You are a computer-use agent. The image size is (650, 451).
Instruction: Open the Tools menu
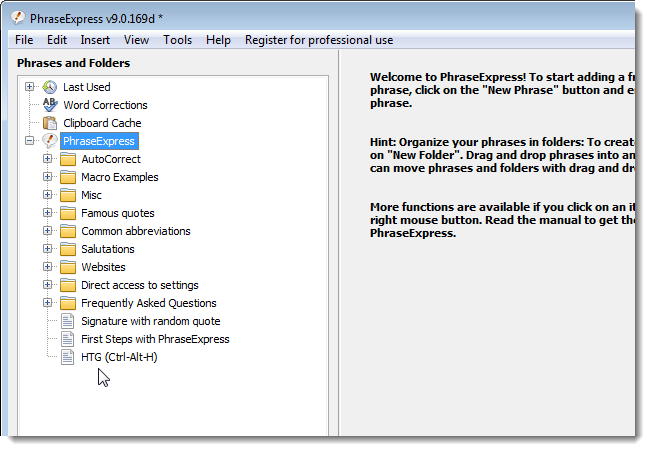coord(177,40)
